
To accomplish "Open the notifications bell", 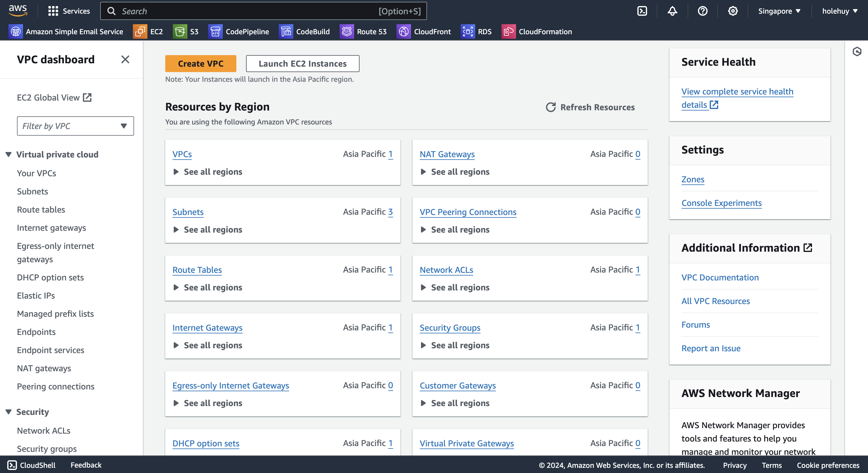I will 672,11.
